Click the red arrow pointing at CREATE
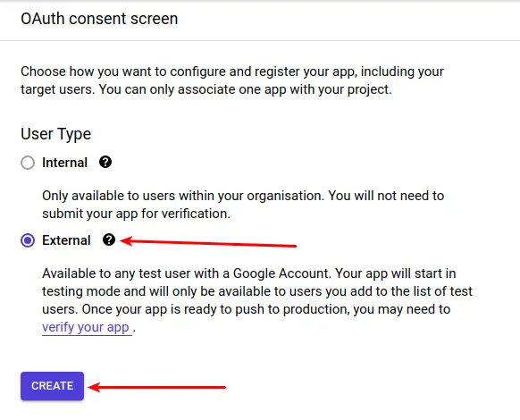Viewport: 520px width, 420px height. [x=157, y=387]
